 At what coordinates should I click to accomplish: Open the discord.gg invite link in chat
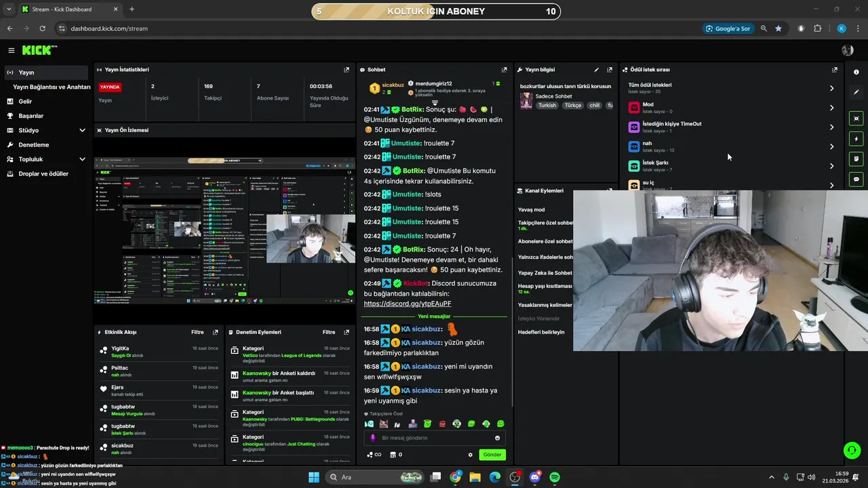tap(408, 304)
